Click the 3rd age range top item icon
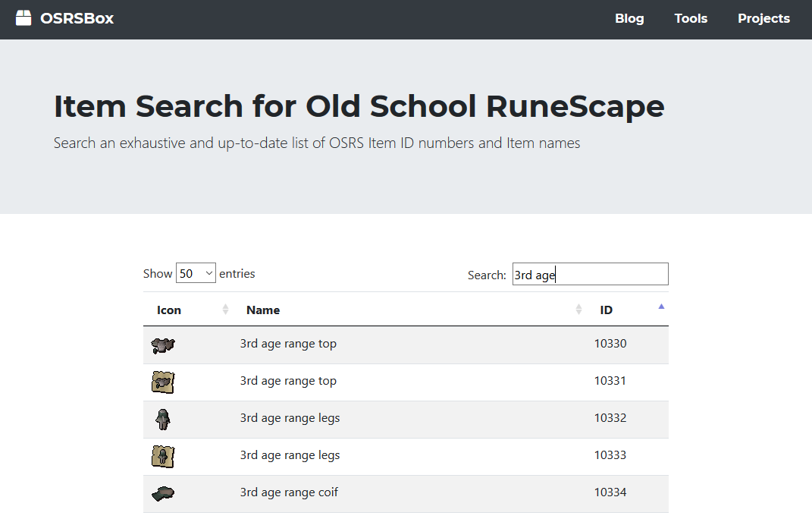Viewport: 812px width, 519px height. tap(162, 345)
